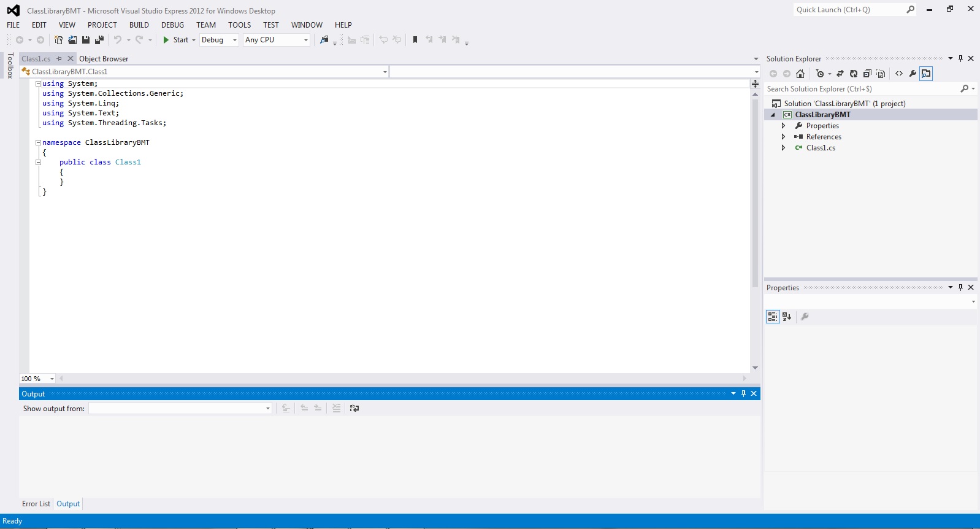This screenshot has height=529, width=980.
Task: Open the FILE menu
Action: click(x=13, y=25)
